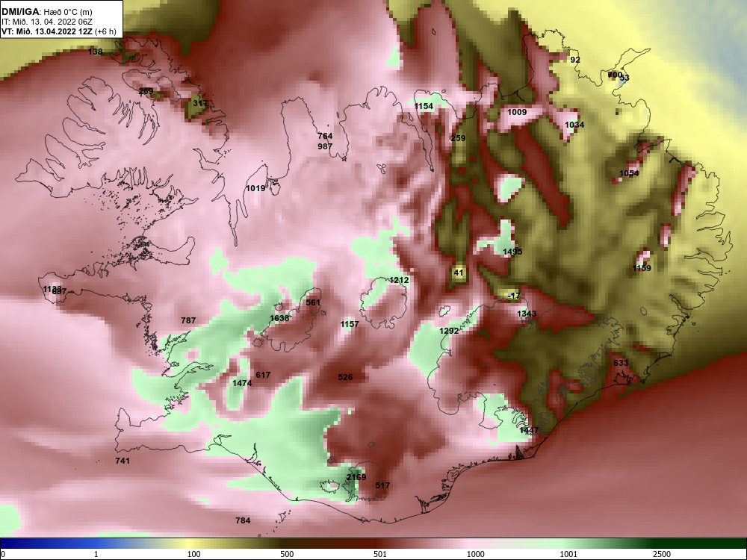
Task: Click the map value 1638
Action: click(x=279, y=318)
